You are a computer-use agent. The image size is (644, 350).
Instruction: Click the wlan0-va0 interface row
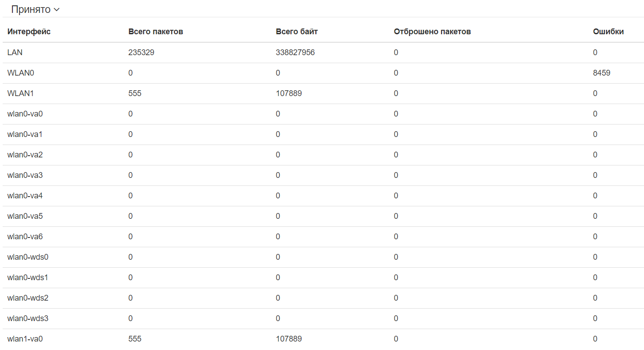point(25,114)
